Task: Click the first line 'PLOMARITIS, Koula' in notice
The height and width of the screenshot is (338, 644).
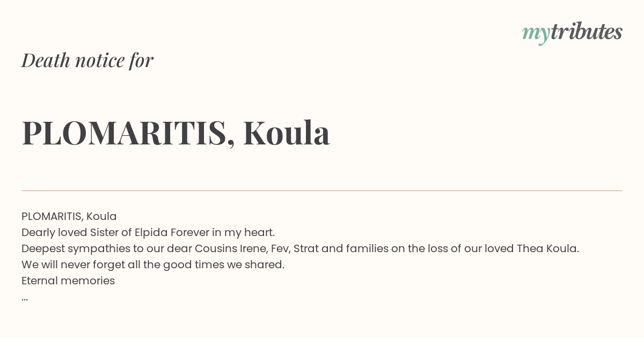Action: click(69, 216)
